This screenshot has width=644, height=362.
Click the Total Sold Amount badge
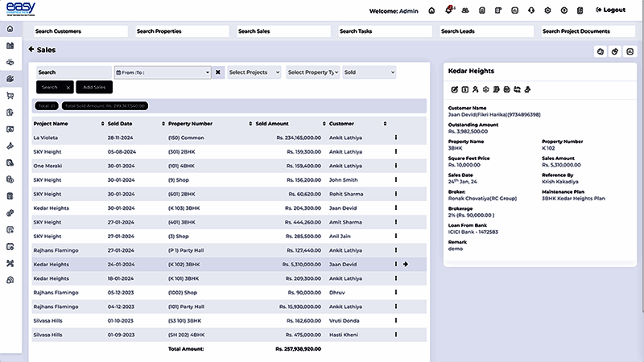coord(105,106)
